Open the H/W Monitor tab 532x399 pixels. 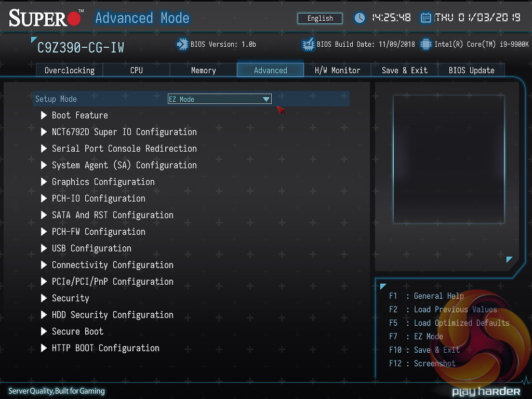click(x=337, y=70)
